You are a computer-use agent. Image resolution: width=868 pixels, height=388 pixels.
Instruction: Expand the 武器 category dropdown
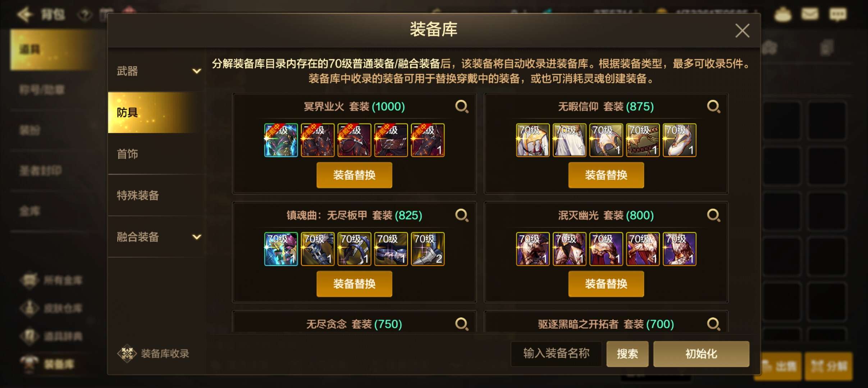tap(196, 71)
